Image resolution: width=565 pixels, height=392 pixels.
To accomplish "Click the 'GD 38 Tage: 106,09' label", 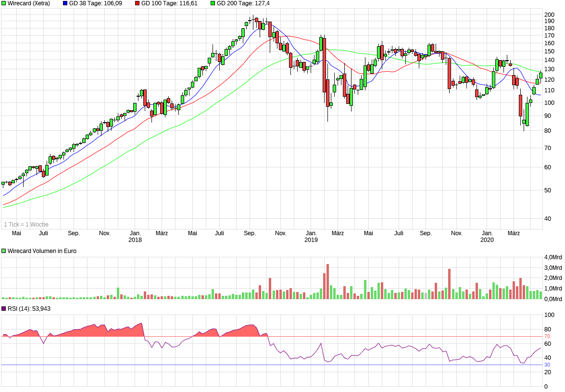I will point(96,3).
